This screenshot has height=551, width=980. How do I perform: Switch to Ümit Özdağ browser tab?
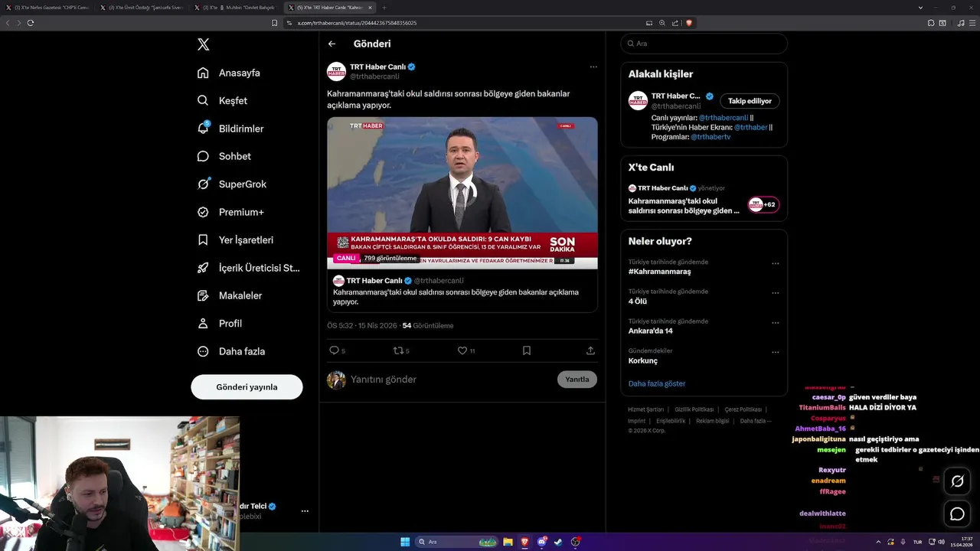coord(142,8)
